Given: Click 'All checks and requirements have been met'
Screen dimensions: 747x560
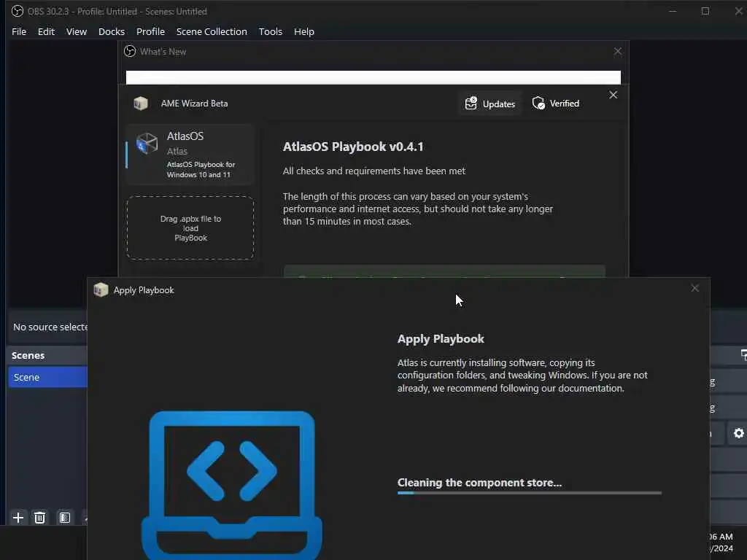Looking at the screenshot, I should (x=374, y=171).
